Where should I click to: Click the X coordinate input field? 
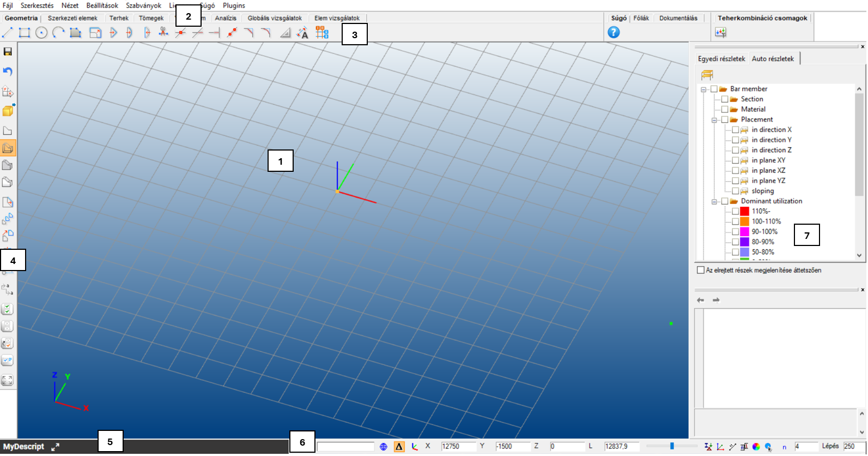point(458,447)
